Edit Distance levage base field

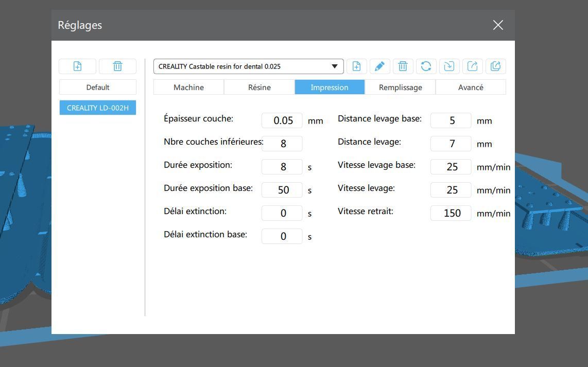click(451, 120)
